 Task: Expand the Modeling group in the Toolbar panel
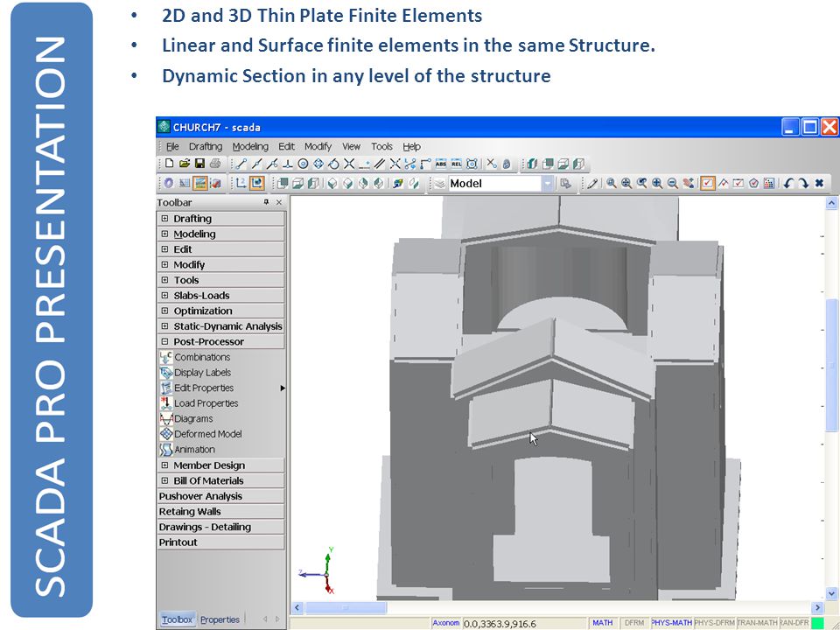[x=164, y=234]
